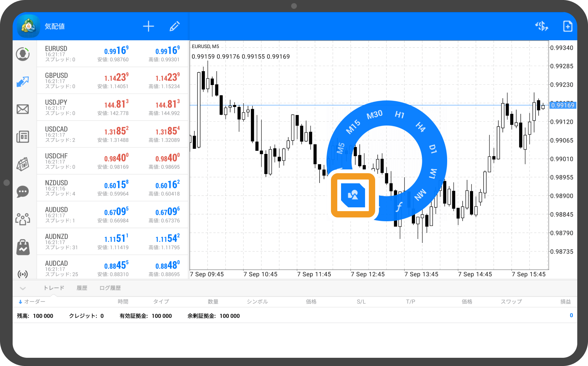Select the AUDCAD quote row
Screen dimensions: 588x366
112,267
